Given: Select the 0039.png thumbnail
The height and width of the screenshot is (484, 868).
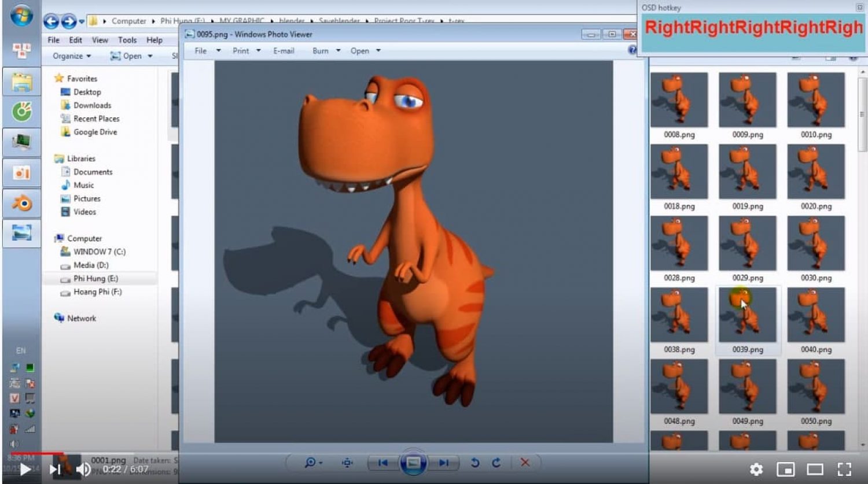Looking at the screenshot, I should pyautogui.click(x=747, y=316).
